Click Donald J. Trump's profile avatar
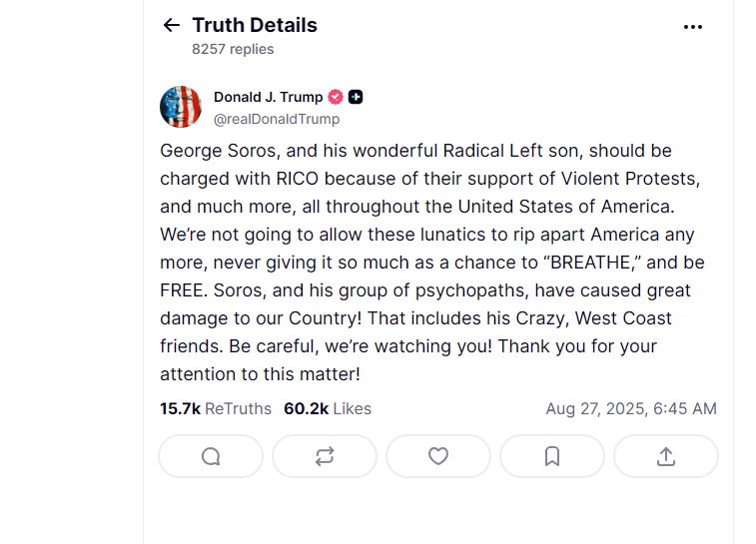The image size is (756, 544). [181, 107]
